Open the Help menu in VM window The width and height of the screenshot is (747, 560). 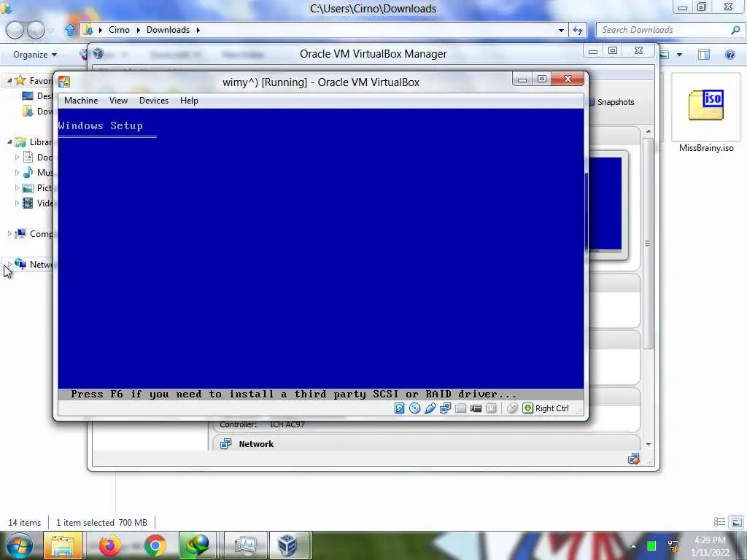[189, 101]
